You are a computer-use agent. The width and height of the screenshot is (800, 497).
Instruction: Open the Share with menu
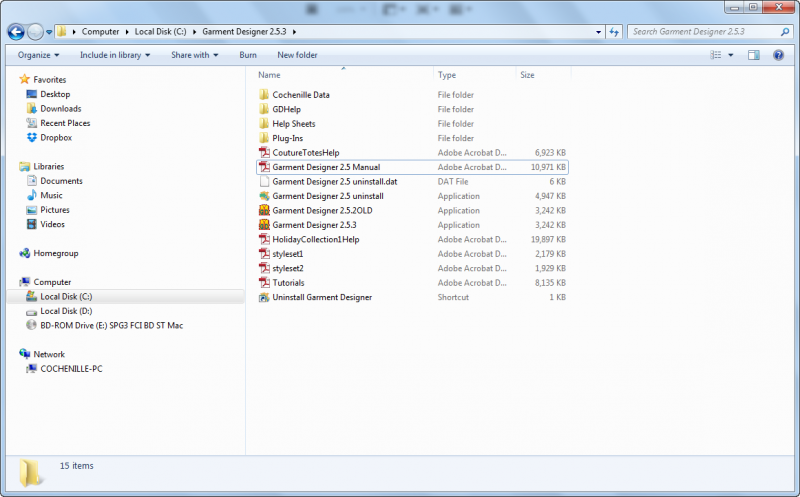194,55
